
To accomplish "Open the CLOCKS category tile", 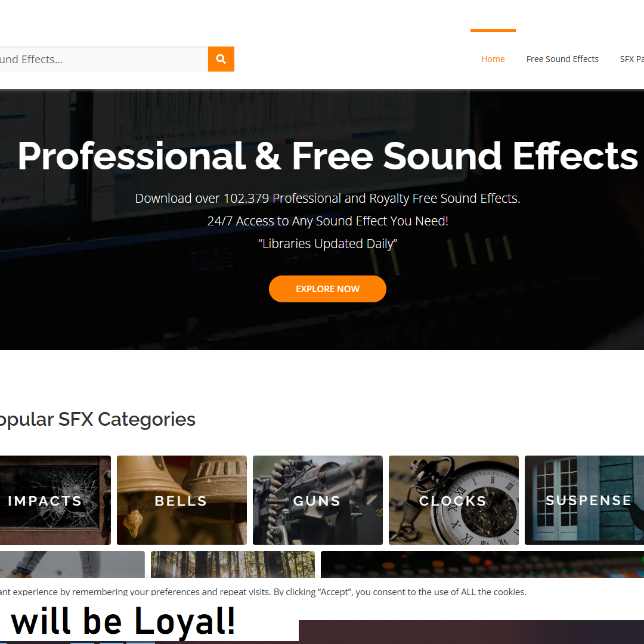I will click(x=453, y=500).
